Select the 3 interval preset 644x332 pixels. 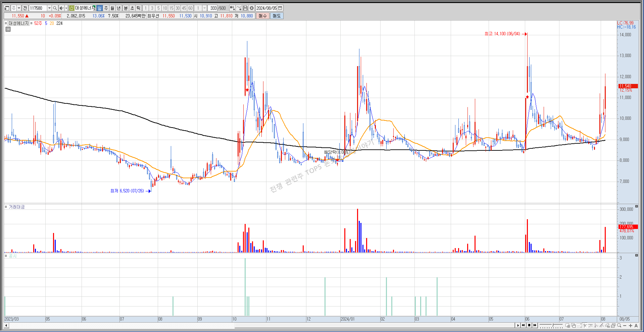[152, 8]
